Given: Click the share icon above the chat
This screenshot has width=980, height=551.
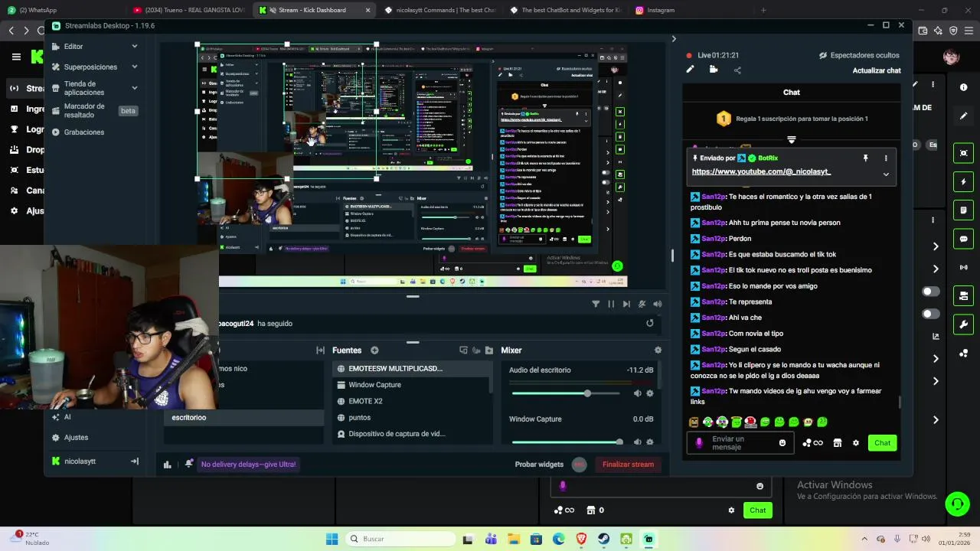Looking at the screenshot, I should 737,70.
